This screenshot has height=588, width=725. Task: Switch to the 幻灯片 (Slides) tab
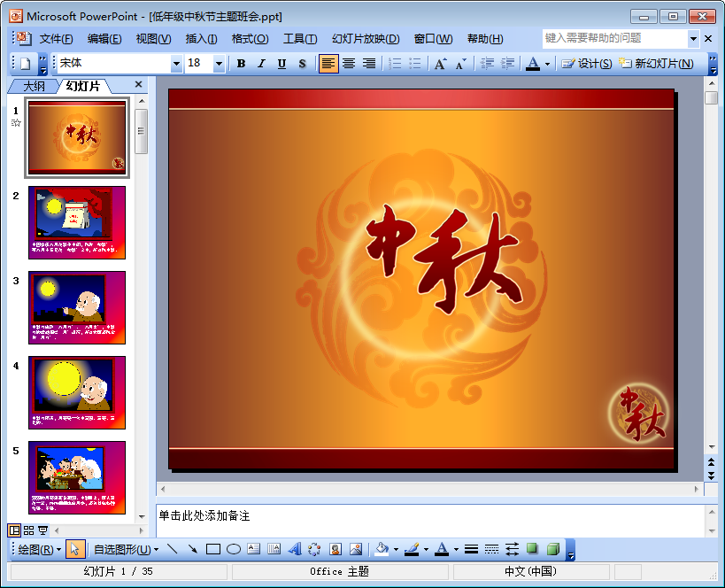point(83,86)
